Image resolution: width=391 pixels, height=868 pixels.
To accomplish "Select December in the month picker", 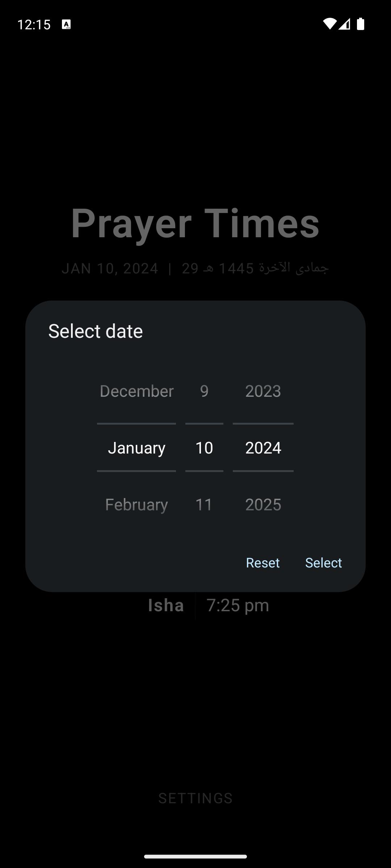I will (136, 391).
